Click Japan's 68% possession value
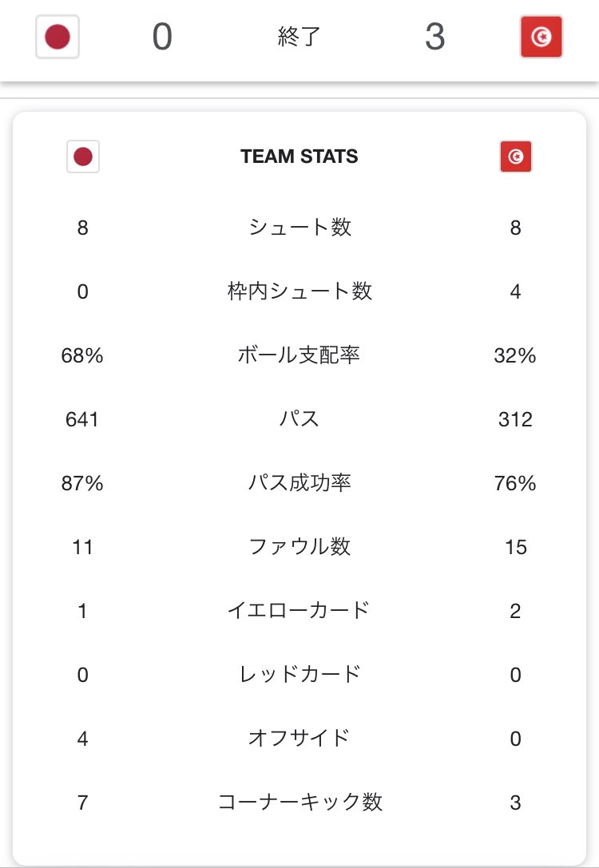 coord(82,355)
